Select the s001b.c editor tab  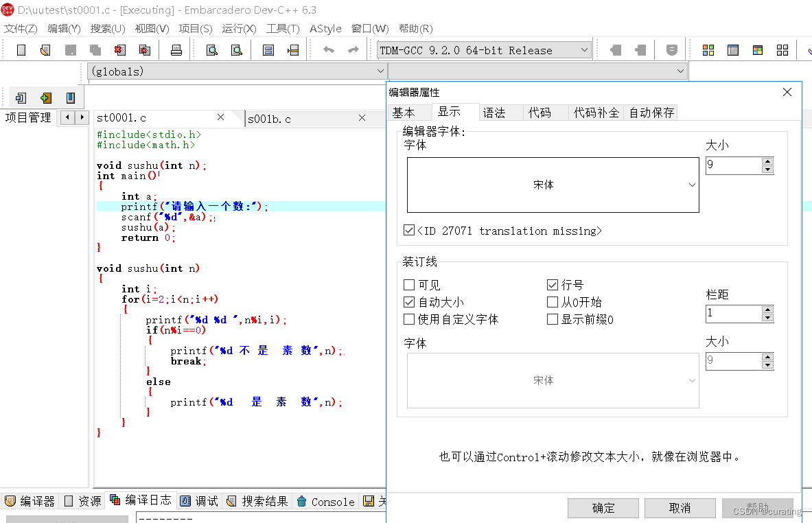point(269,119)
